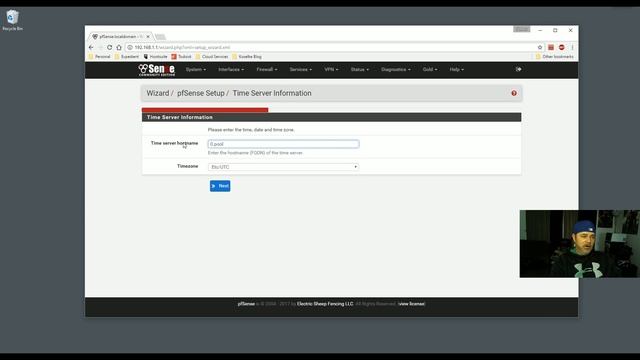
Task: Close the pfSense browser tab
Action: tap(148, 37)
